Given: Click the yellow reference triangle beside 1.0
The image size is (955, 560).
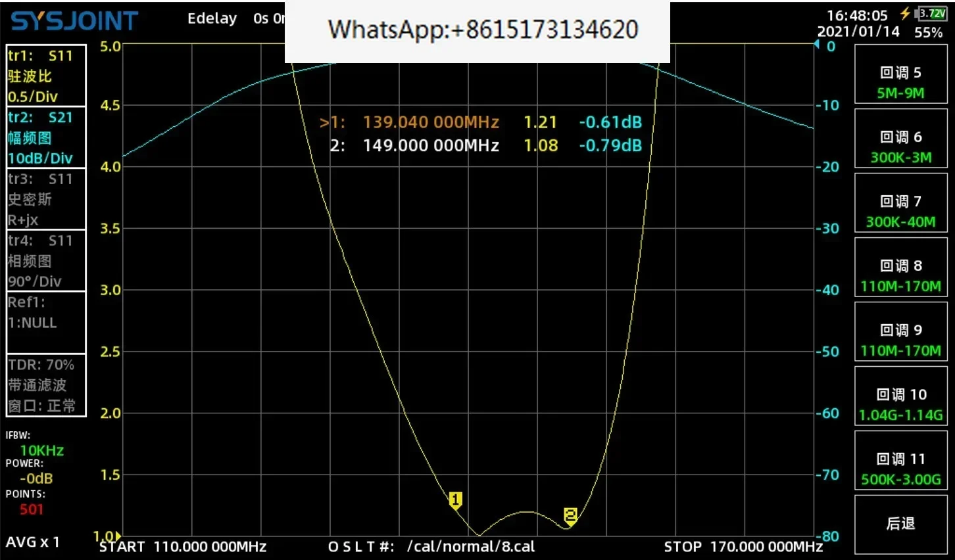Looking at the screenshot, I should point(118,536).
